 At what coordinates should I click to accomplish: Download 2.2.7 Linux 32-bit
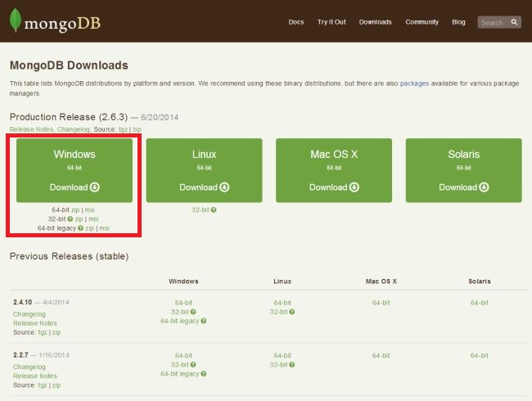pos(278,365)
